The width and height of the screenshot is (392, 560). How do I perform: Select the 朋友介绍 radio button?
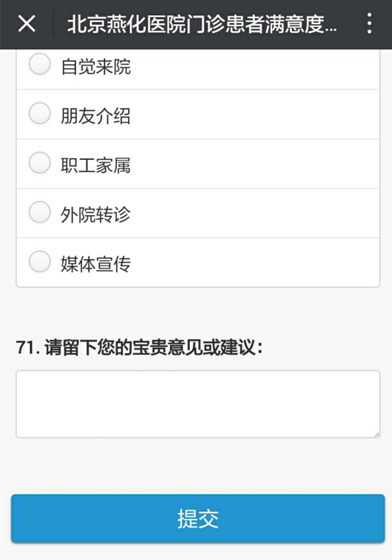[40, 114]
